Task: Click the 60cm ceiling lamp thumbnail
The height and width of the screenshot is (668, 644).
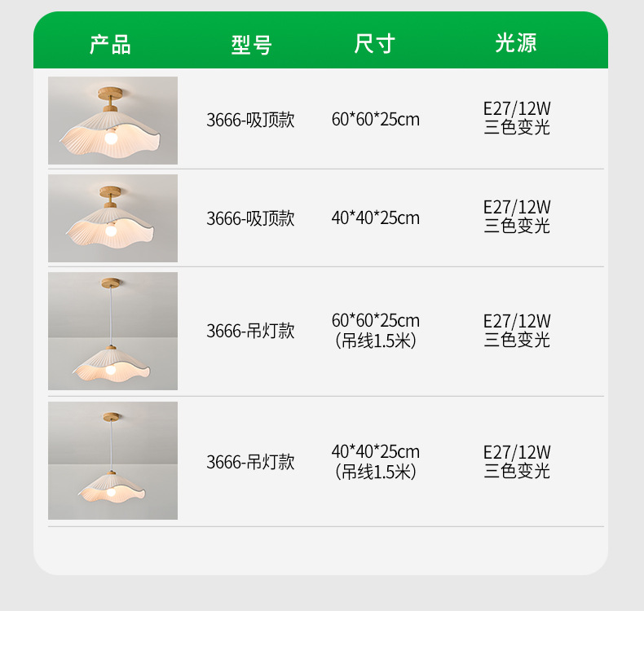Action: (x=112, y=121)
